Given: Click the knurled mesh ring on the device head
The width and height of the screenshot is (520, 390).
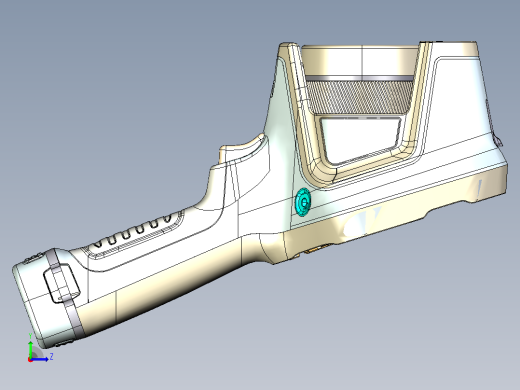Looking at the screenshot, I should pyautogui.click(x=359, y=97).
